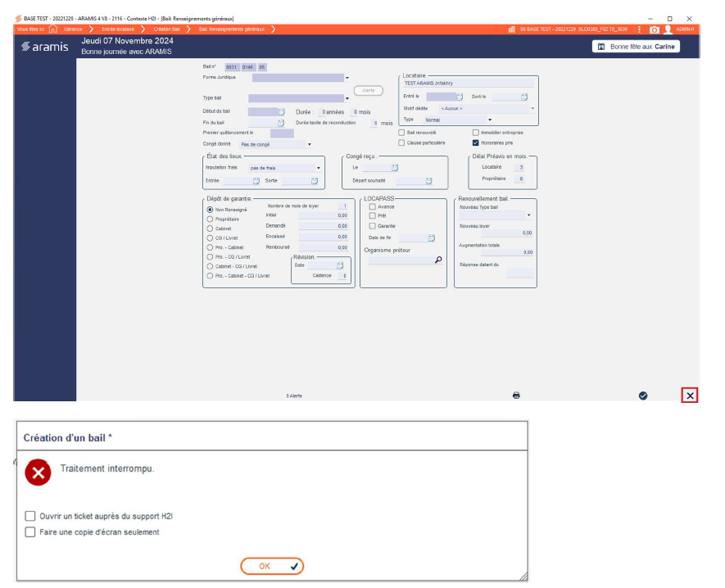Open calendar for LOCAPASS Date de fin

432,237
